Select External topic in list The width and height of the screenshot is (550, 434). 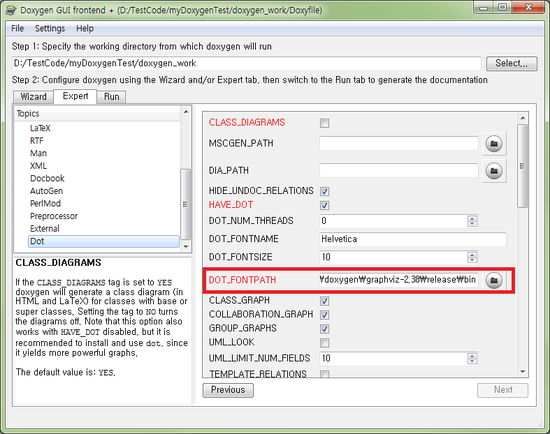[x=45, y=229]
